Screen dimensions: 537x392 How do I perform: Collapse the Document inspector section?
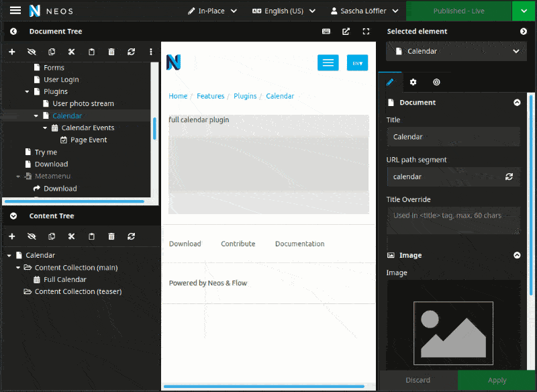(x=517, y=103)
